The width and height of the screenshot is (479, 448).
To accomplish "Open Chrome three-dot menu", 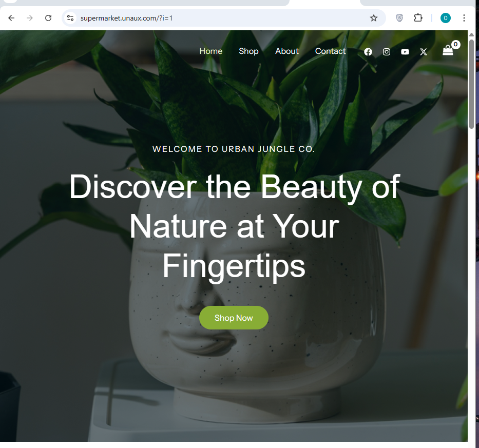I will point(464,18).
